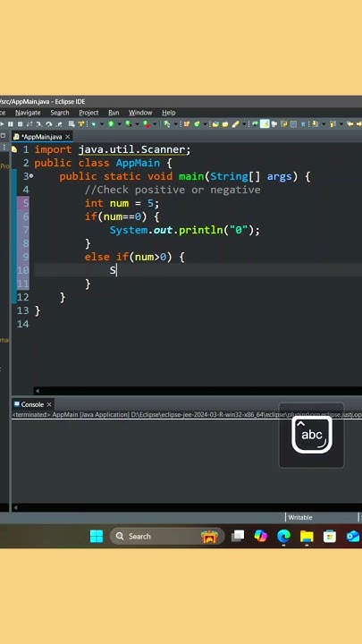Click the Open Task icon in toolbar
Viewport: 362px width, 644px height.
[x=225, y=123]
